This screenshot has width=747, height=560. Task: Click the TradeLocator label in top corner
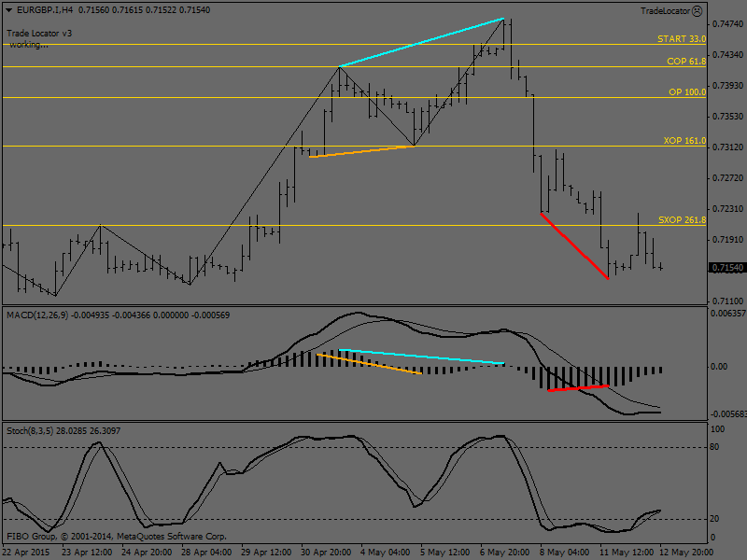[664, 10]
